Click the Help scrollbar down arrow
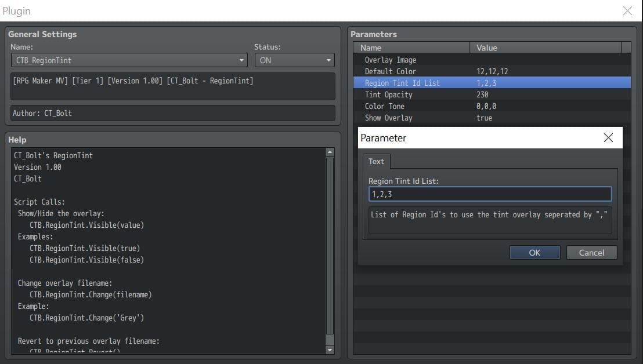The image size is (643, 364). click(330, 350)
